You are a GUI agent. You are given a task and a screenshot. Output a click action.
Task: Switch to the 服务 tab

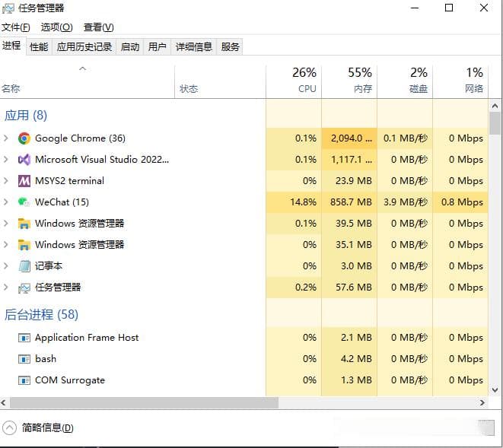coord(230,47)
